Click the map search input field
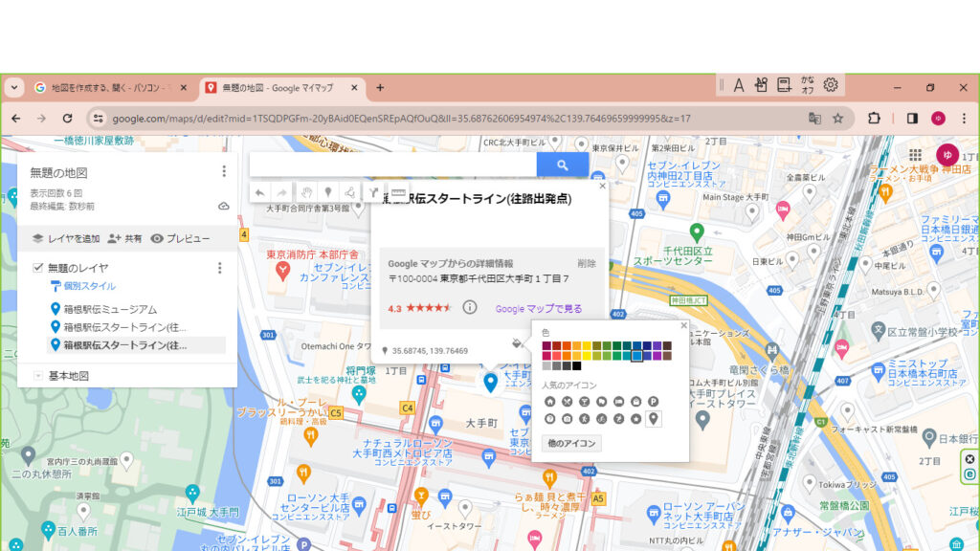Screen dimensions: 980x551 point(392,165)
